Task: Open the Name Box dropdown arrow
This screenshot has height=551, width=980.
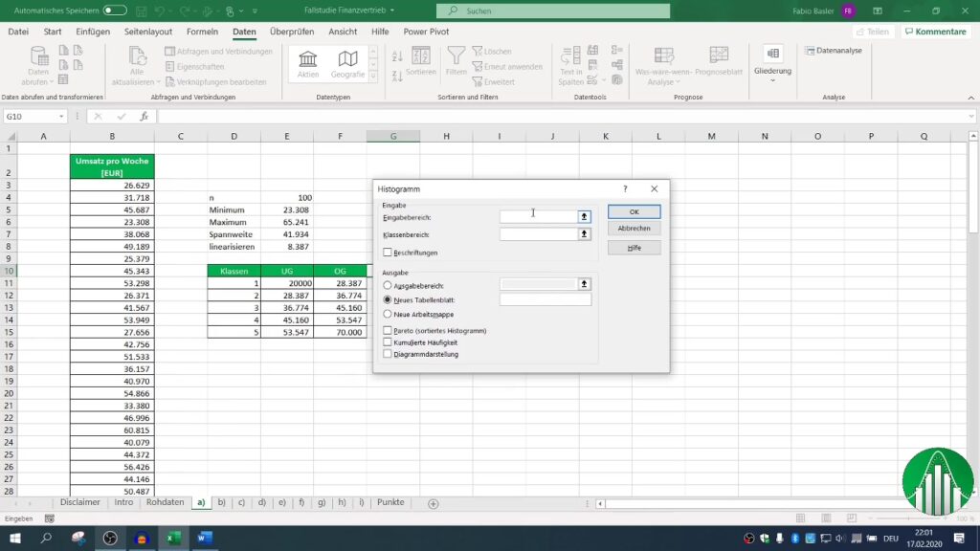Action: pyautogui.click(x=62, y=117)
